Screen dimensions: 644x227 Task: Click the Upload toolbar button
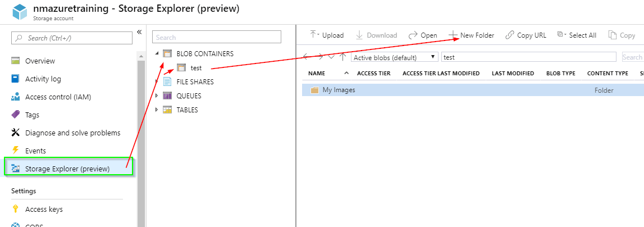point(327,35)
